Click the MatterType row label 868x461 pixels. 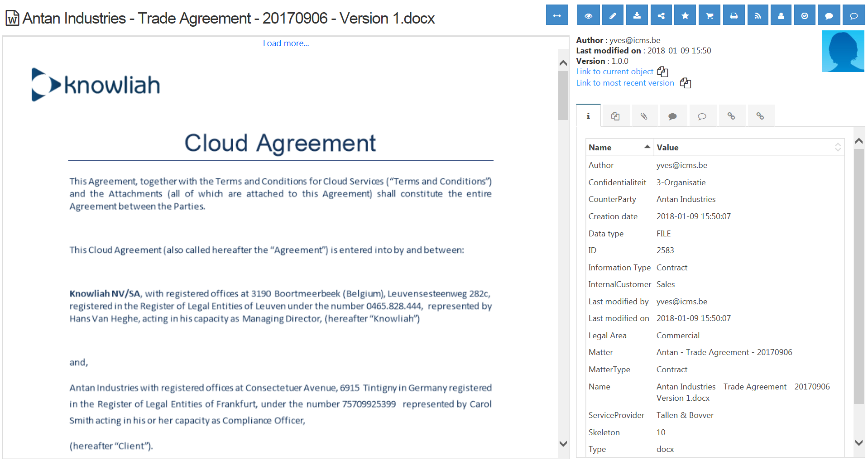coord(609,370)
